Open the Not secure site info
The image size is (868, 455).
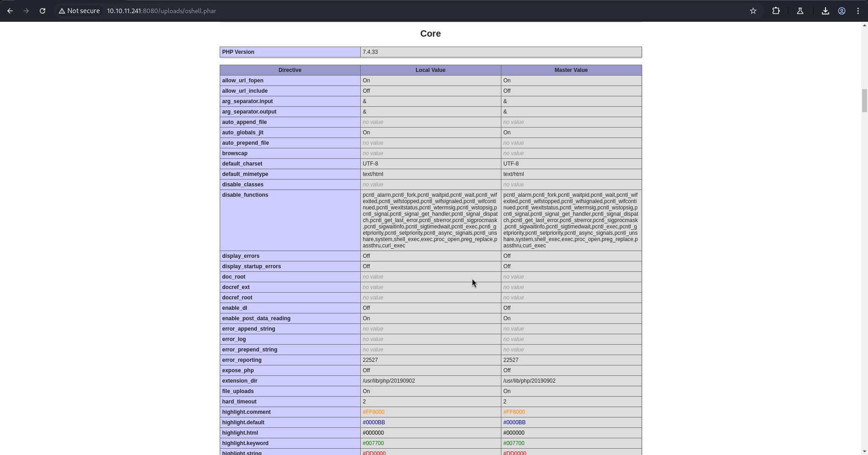(79, 11)
